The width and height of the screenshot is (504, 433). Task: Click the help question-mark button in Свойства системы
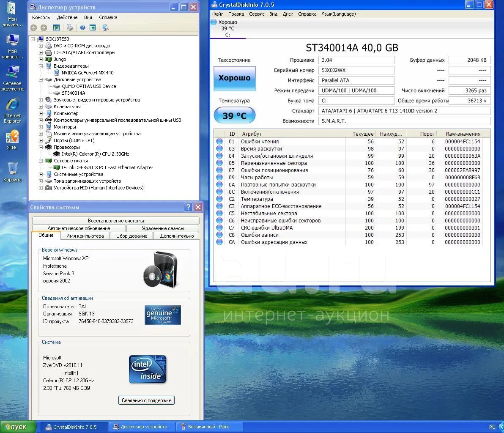click(x=188, y=207)
